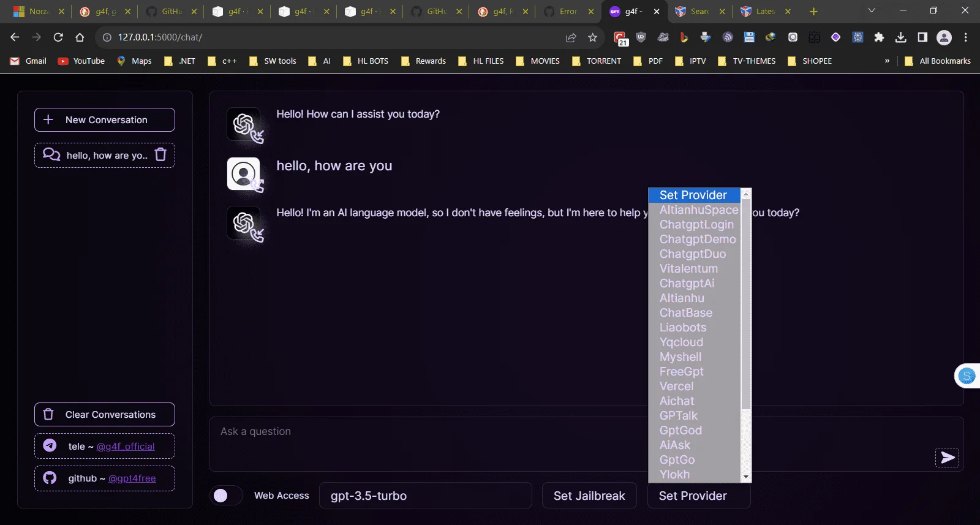Click the user avatar beside 'hello, how are you'
This screenshot has height=525, width=980.
[244, 174]
